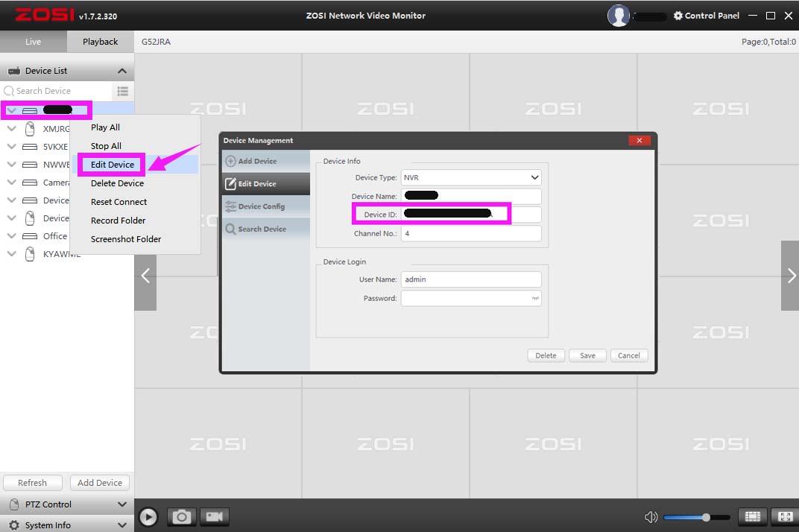Select the Office NVR device icon
The image size is (799, 532).
click(30, 236)
